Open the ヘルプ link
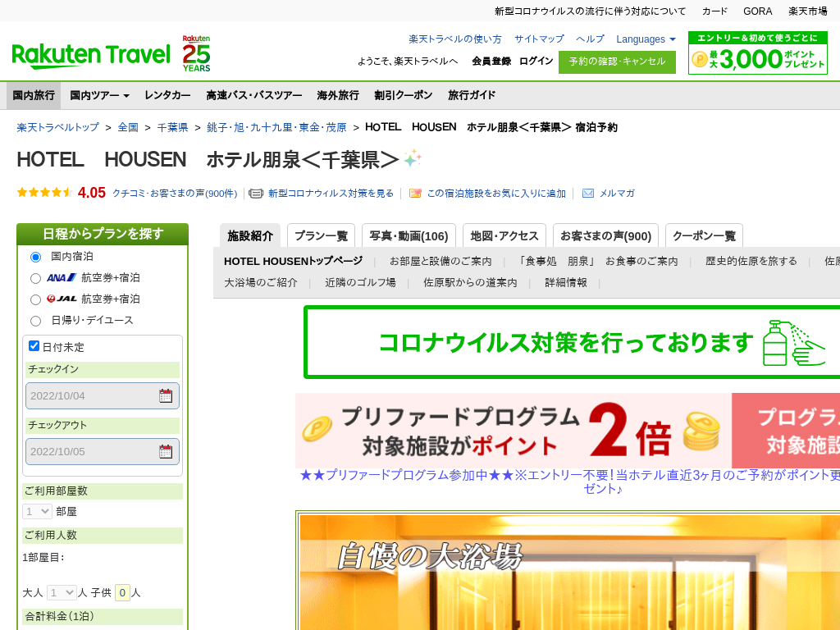The height and width of the screenshot is (630, 840). [x=590, y=39]
